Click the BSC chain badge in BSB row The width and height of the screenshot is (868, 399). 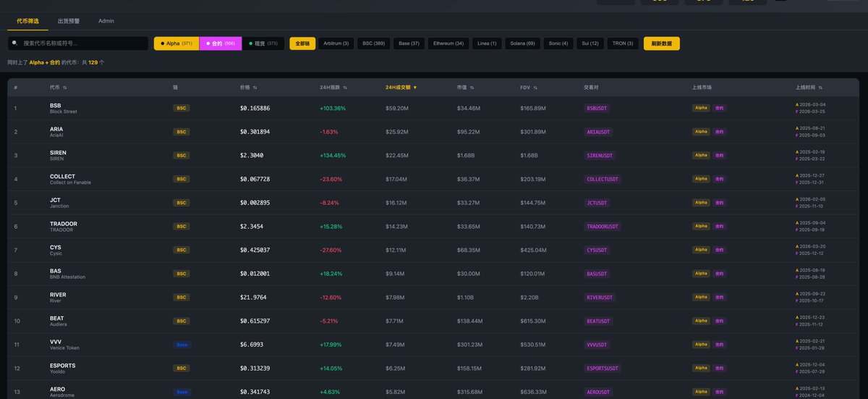(182, 108)
